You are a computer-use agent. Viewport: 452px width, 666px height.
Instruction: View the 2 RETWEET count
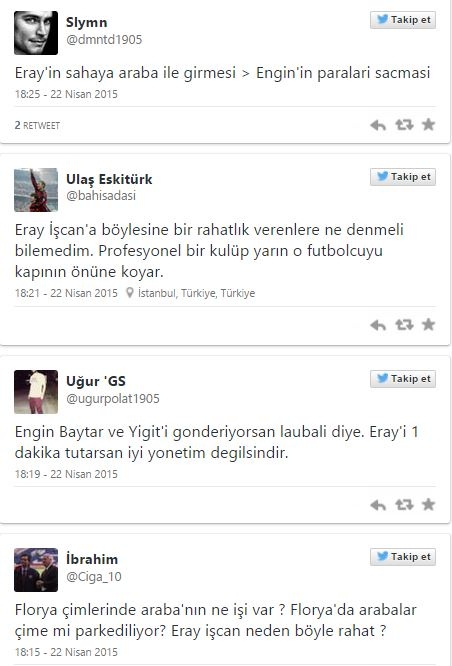pos(37,125)
